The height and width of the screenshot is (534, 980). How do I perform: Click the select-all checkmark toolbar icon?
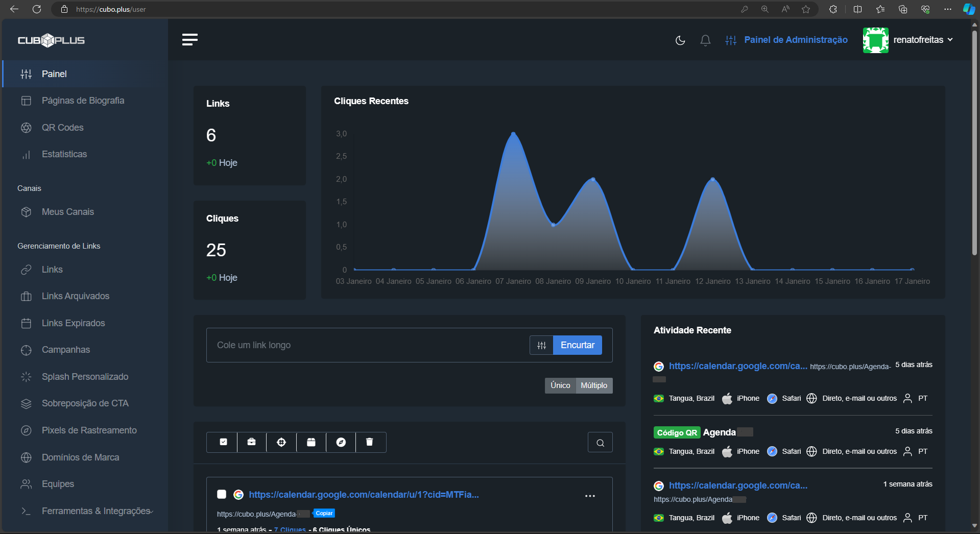pyautogui.click(x=223, y=442)
